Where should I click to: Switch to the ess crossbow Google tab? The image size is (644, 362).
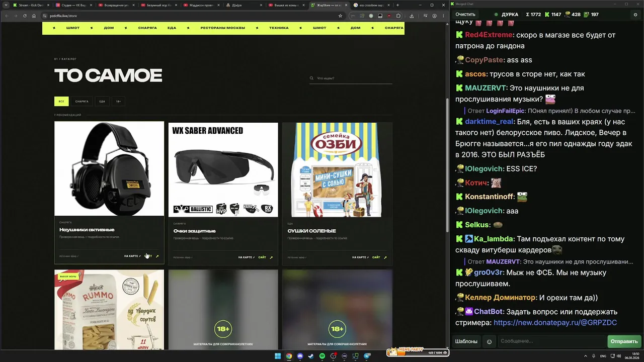(x=370, y=5)
